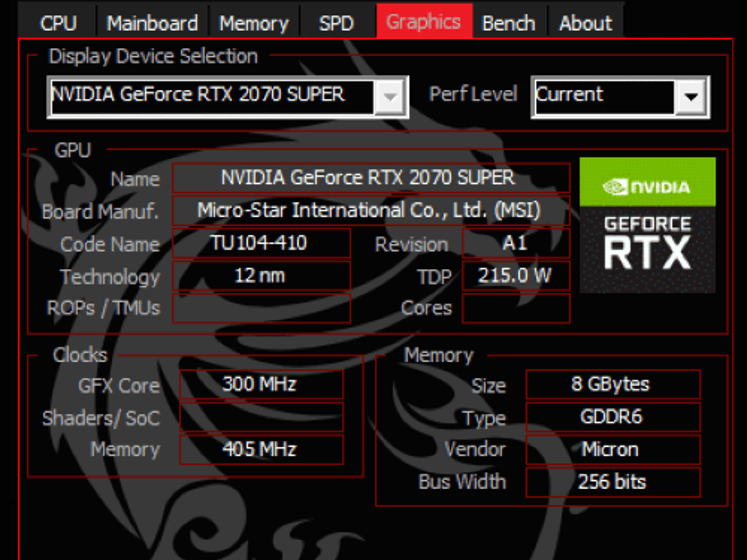Click the Micron vendor value
Screen dimensions: 747x560
point(613,450)
